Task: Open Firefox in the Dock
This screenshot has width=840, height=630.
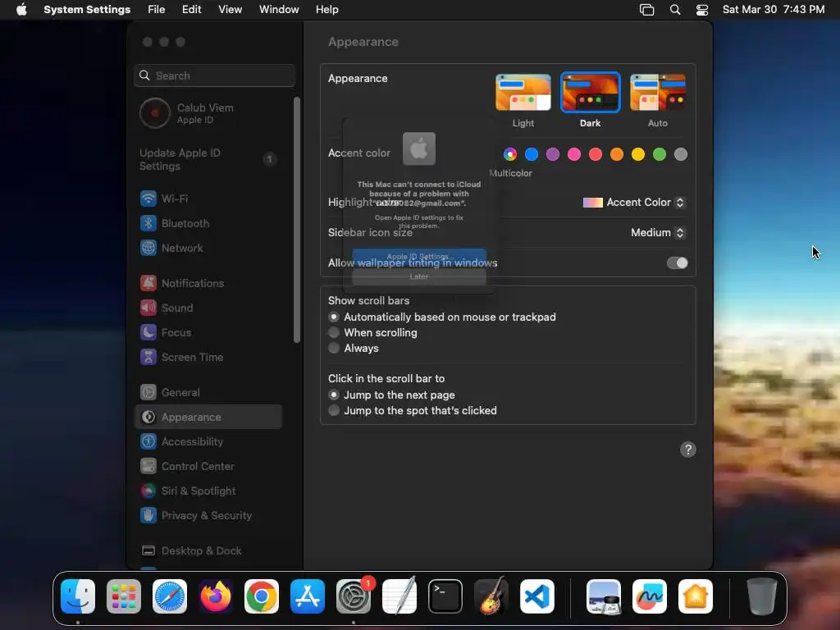Action: point(216,596)
